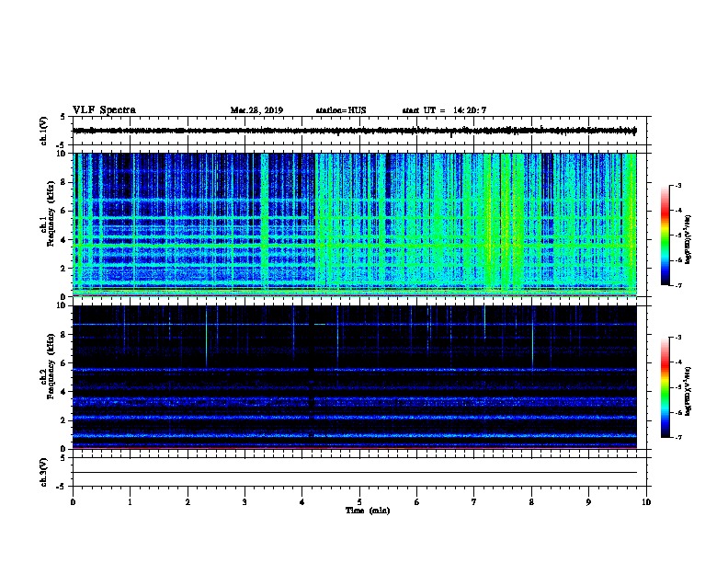Viewport: 728px width, 563px height.
Task: Click the '-3' tick on ch.1 colorbar
Action: coord(678,185)
